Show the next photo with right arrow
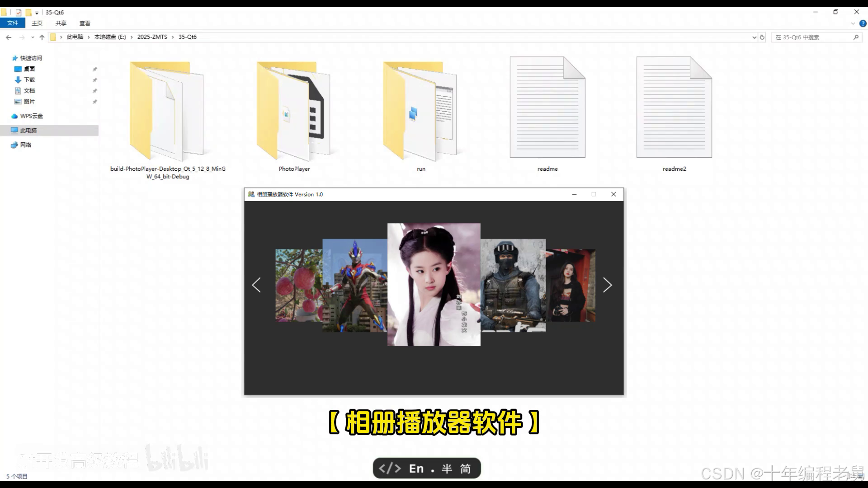 [x=607, y=285]
